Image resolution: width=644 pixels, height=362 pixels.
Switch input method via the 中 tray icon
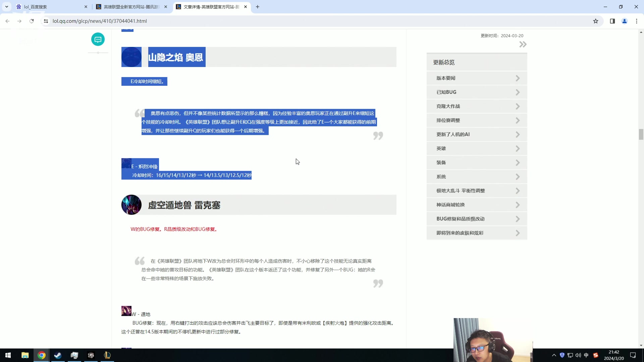tap(586, 355)
